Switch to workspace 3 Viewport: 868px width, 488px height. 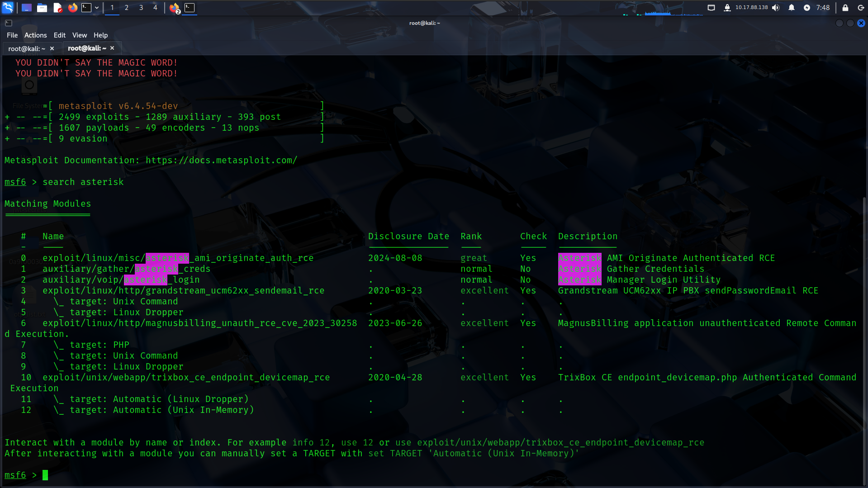tap(141, 8)
